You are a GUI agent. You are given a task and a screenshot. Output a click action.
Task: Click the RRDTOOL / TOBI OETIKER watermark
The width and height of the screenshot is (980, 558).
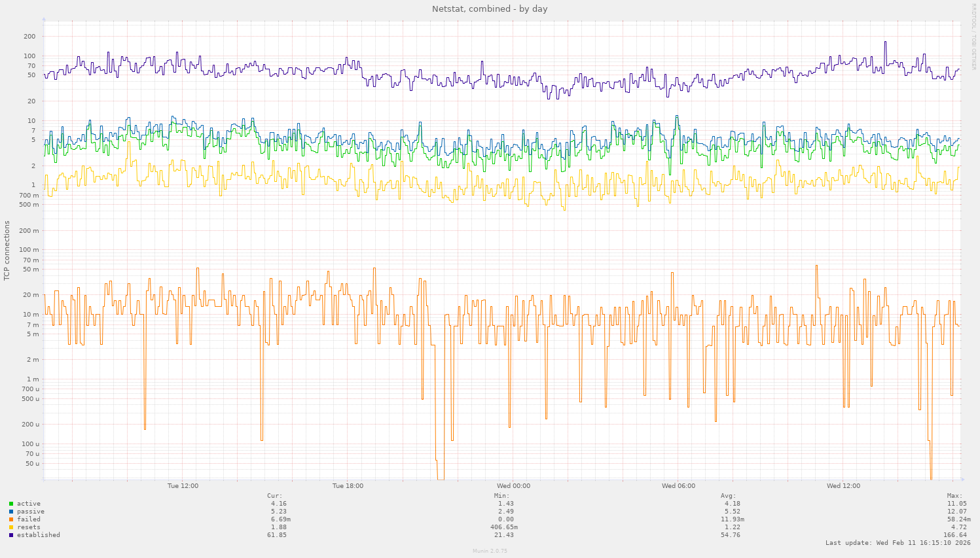[974, 36]
